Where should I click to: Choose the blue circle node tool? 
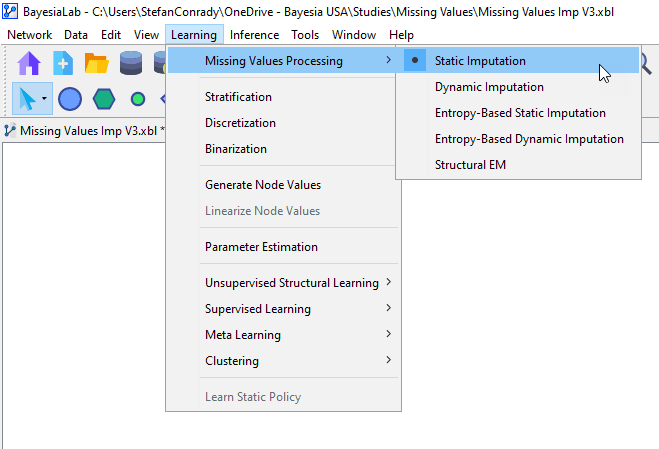(x=70, y=99)
